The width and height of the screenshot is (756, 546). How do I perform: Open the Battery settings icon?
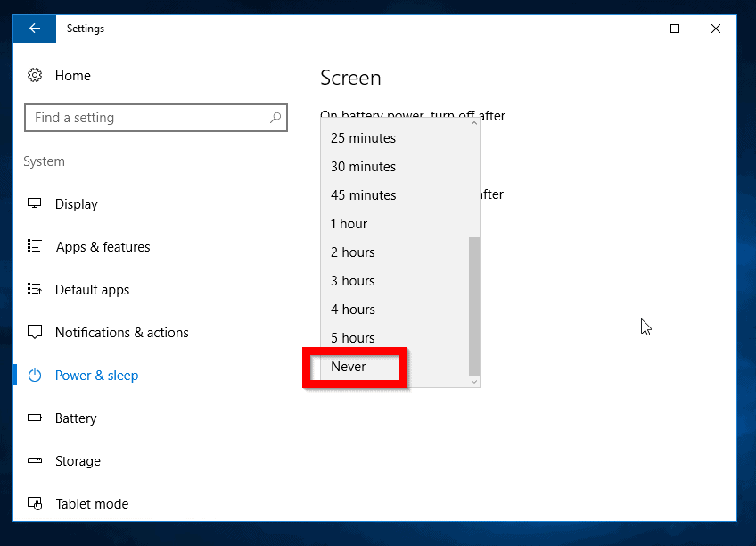34,418
